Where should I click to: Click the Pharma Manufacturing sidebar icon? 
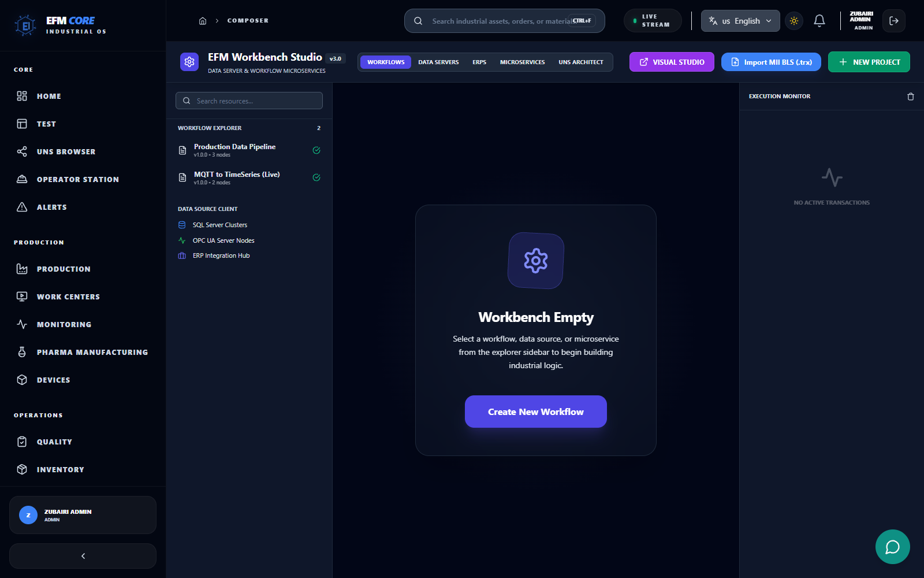point(22,351)
